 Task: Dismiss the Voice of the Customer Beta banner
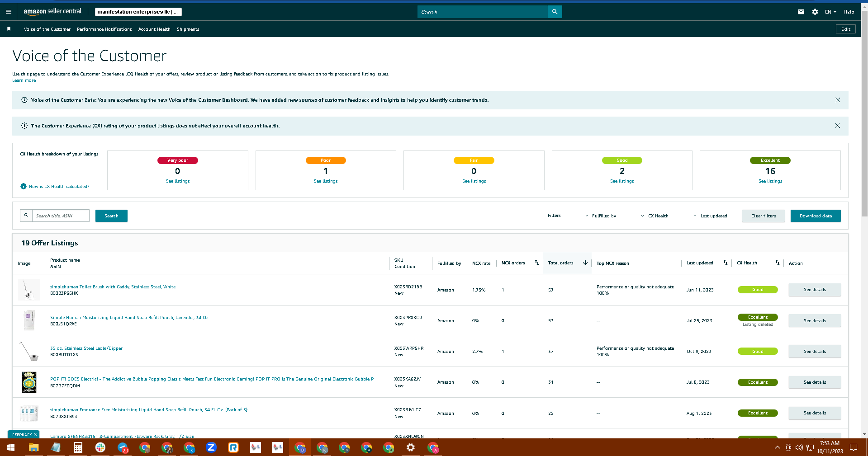coord(838,100)
